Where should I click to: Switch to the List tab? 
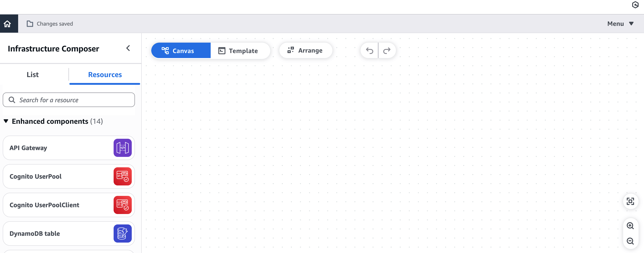(x=32, y=75)
